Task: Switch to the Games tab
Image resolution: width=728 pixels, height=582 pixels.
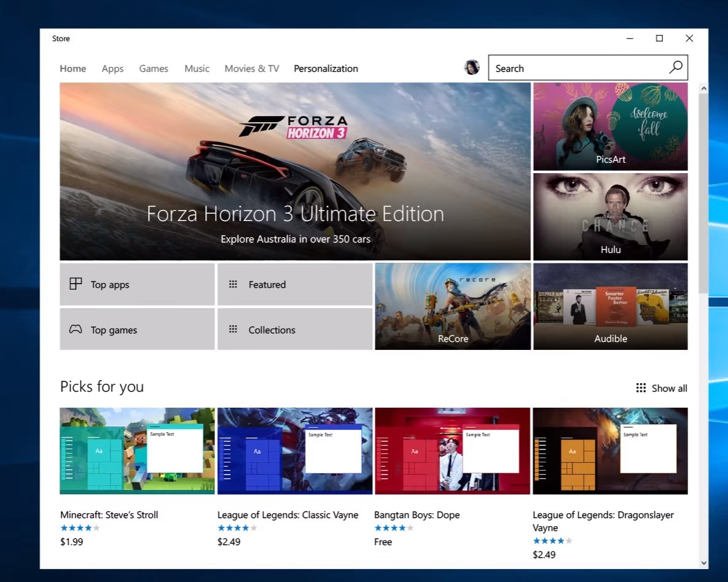Action: coord(154,68)
